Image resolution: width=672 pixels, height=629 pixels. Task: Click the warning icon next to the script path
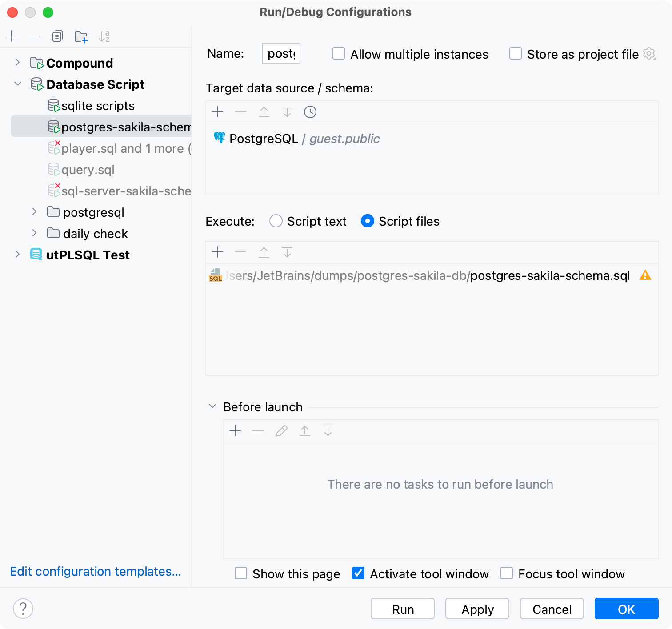coord(646,275)
